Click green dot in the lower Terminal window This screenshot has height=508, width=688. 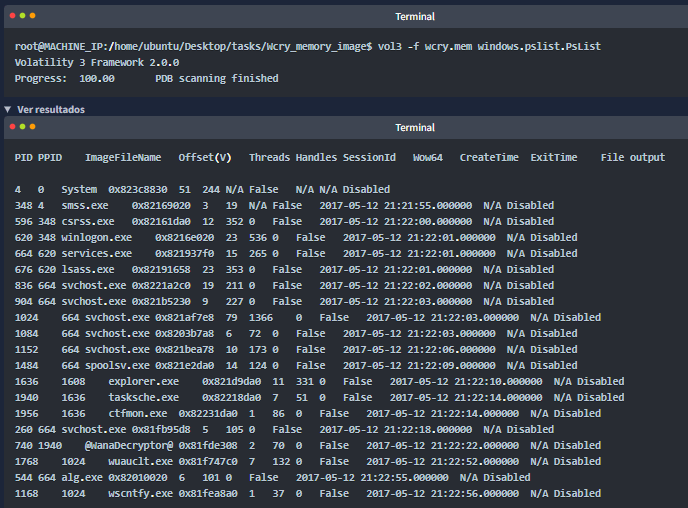tap(22, 127)
